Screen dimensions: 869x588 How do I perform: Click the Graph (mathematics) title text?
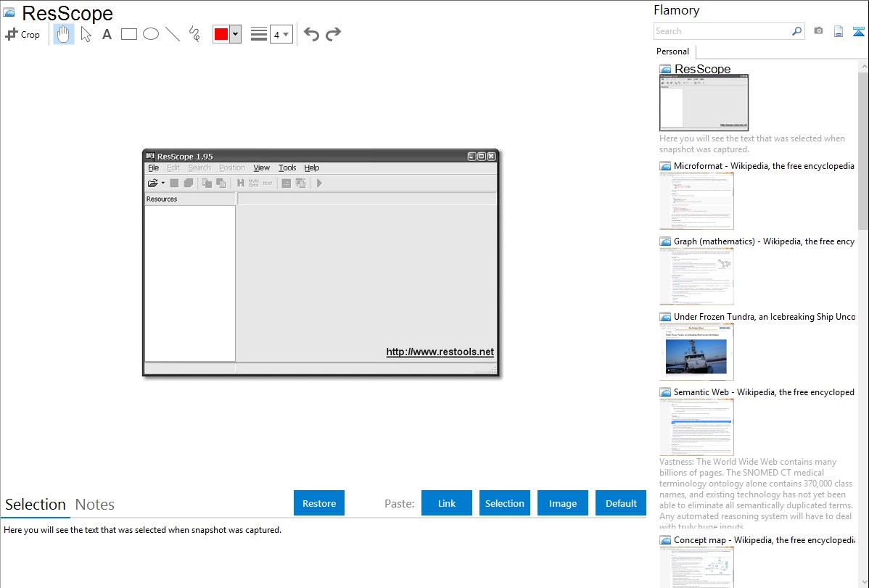coord(764,241)
